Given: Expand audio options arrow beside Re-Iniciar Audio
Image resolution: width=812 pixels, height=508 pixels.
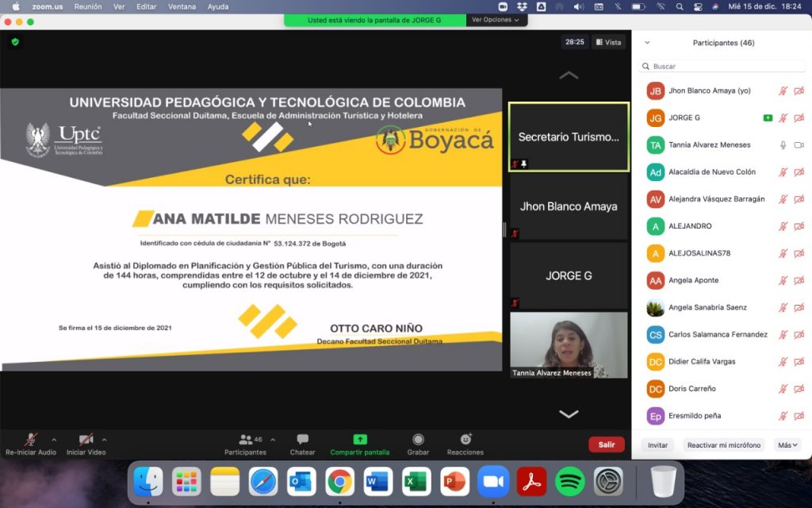Looking at the screenshot, I should click(x=54, y=439).
